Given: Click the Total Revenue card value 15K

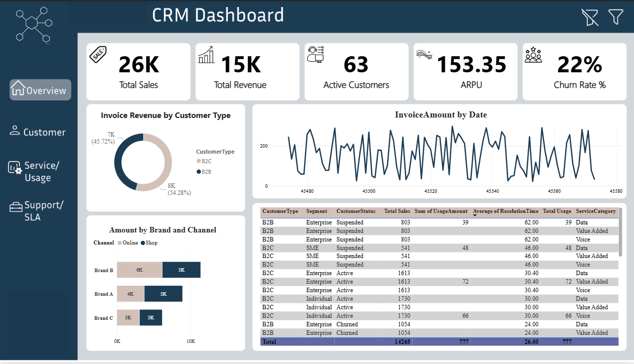Looking at the screenshot, I should click(240, 65).
